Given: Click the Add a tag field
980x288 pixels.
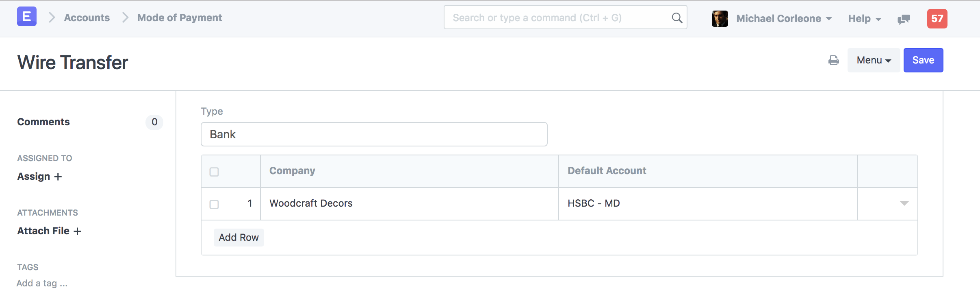Looking at the screenshot, I should [x=42, y=283].
